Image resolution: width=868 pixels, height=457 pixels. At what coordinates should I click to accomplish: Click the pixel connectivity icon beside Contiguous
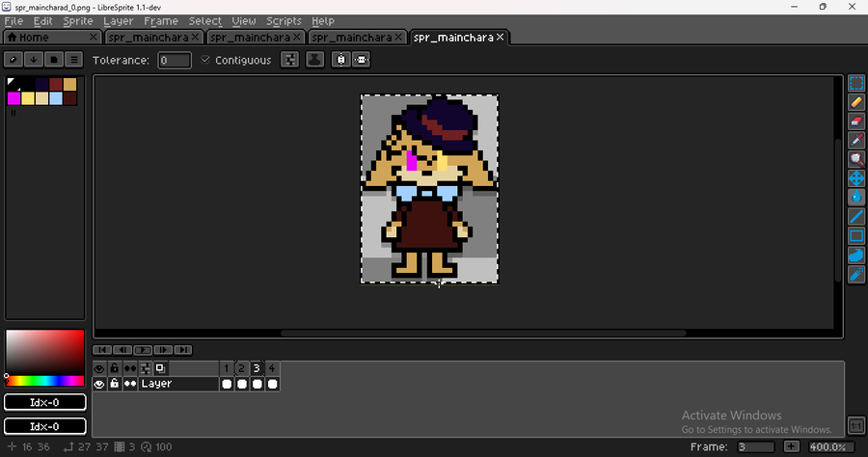click(x=289, y=60)
